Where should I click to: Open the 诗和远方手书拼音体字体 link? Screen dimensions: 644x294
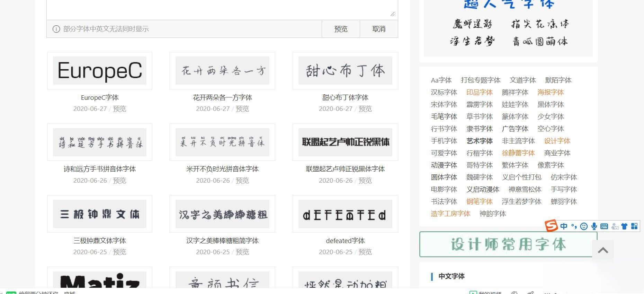coord(100,169)
